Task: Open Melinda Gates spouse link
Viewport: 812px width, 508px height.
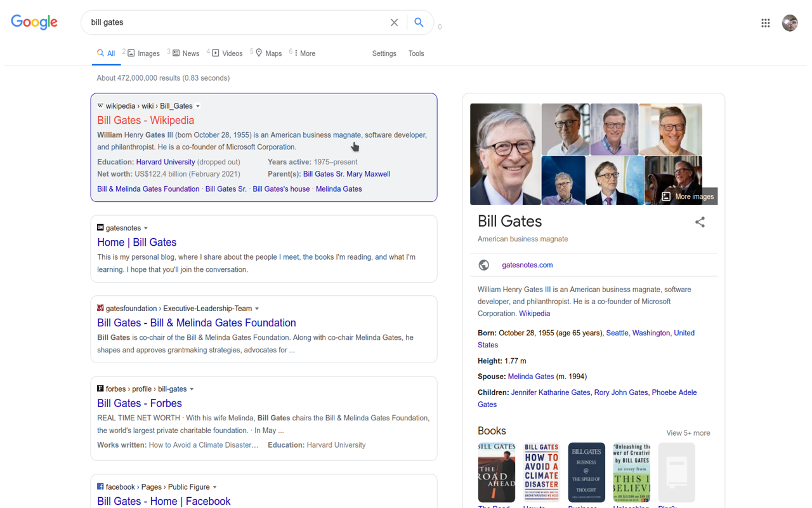Action: pyautogui.click(x=530, y=377)
